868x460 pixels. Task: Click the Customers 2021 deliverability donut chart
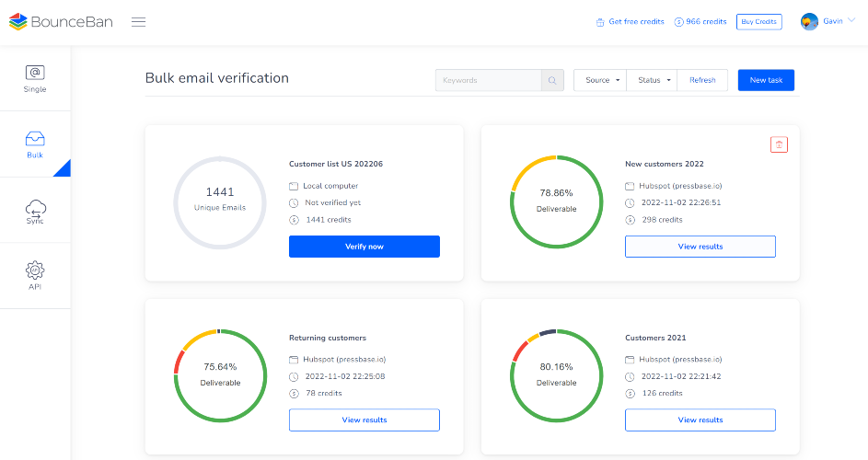pyautogui.click(x=556, y=374)
